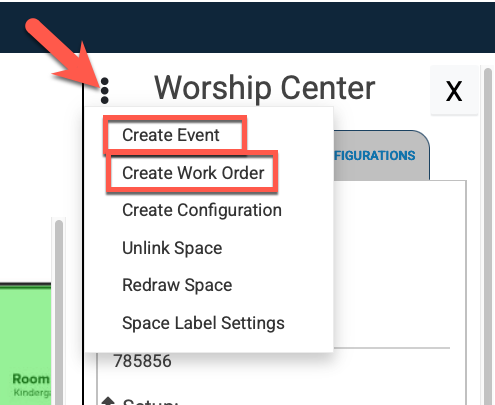Click the Worship Center title heading

(265, 88)
